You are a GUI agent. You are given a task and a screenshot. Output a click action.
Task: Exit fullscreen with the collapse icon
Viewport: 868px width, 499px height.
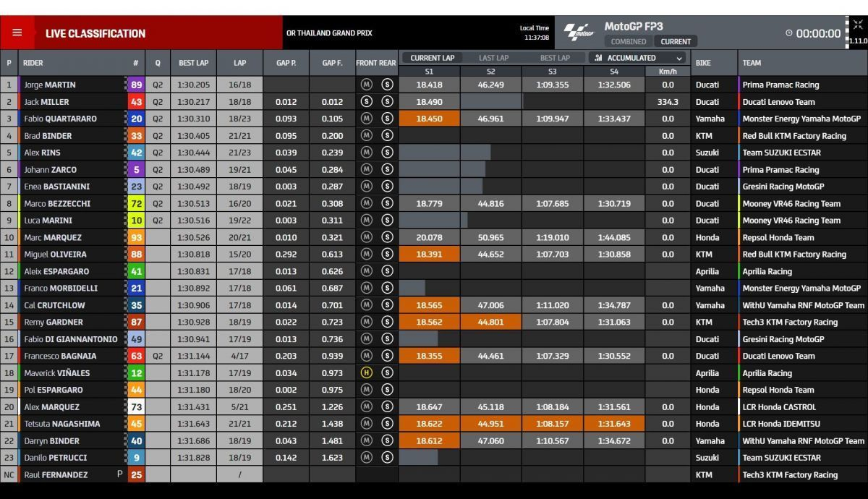[858, 25]
